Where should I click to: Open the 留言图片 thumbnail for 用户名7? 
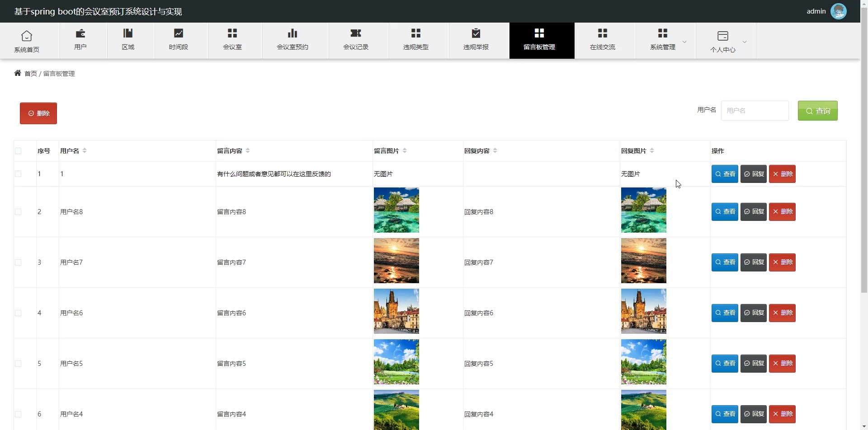(396, 261)
